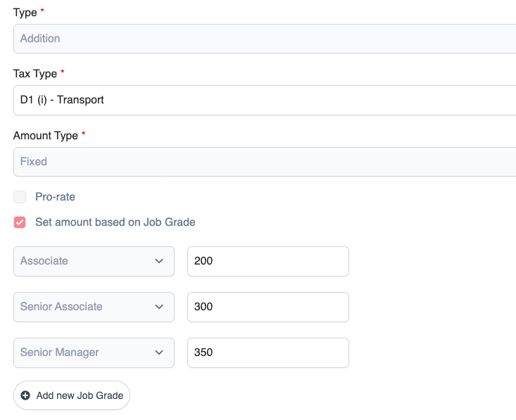Image resolution: width=516 pixels, height=420 pixels.
Task: Click into the amount field containing 300
Action: 268,307
